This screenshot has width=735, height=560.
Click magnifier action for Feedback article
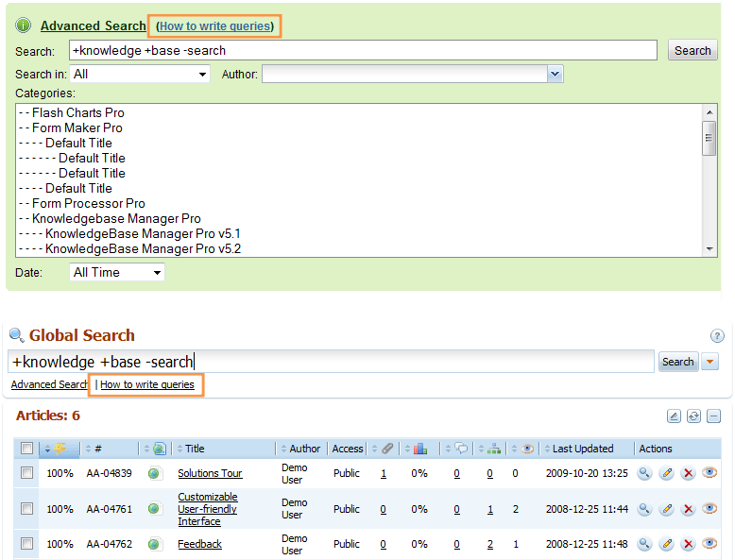tap(644, 544)
